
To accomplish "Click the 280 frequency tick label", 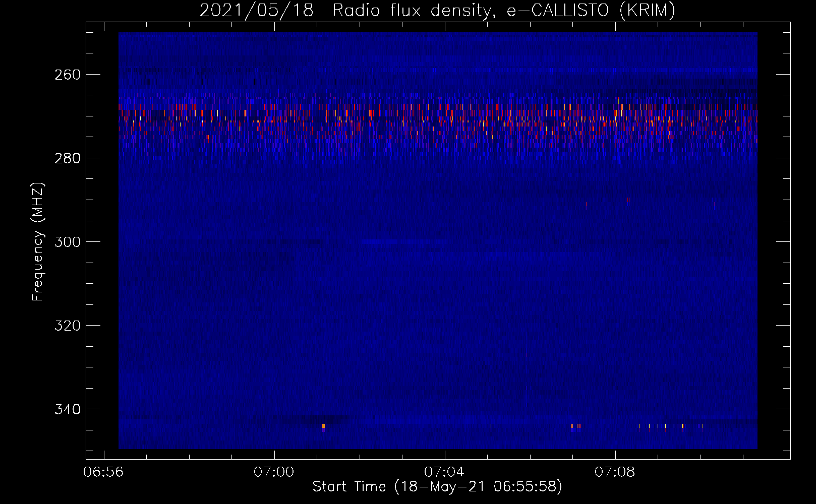I will [x=68, y=158].
